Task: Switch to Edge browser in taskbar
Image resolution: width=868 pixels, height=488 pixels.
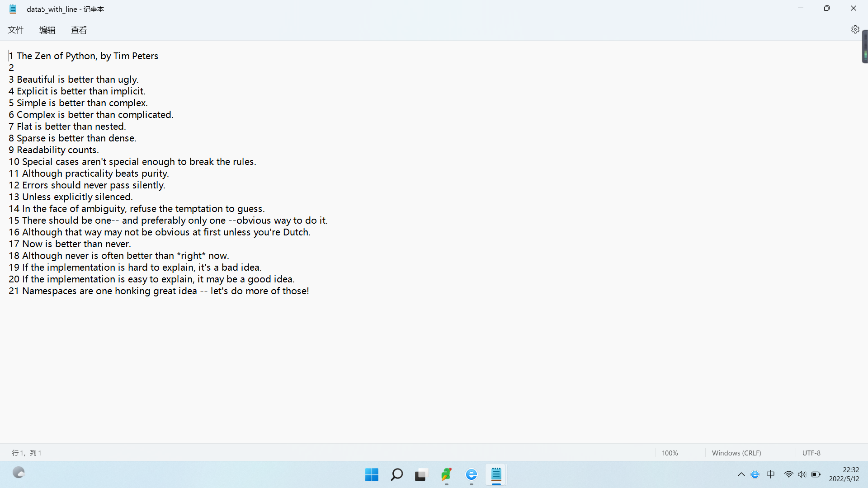Action: click(x=471, y=474)
